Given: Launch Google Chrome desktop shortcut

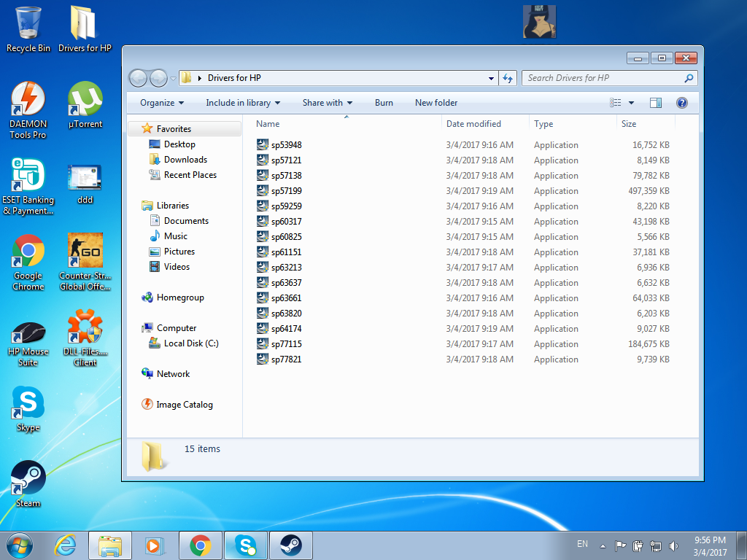Looking at the screenshot, I should [x=28, y=262].
